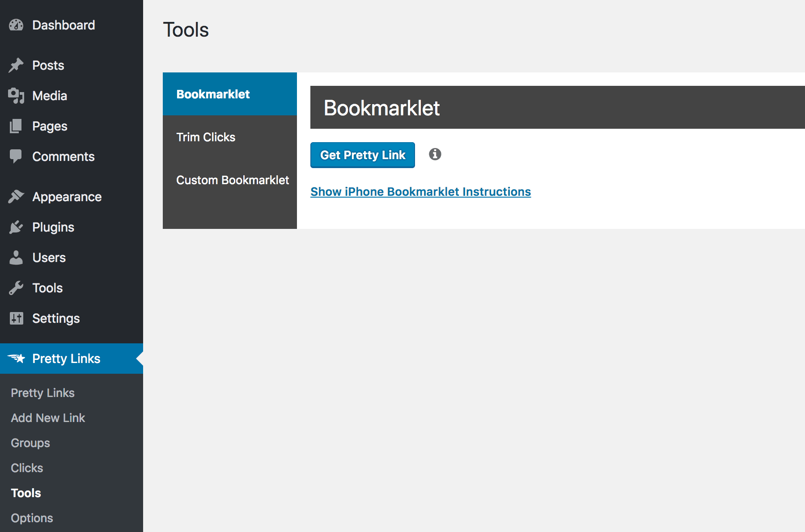This screenshot has height=532, width=805.
Task: Select the Posts pushpin icon
Action: [x=16, y=65]
